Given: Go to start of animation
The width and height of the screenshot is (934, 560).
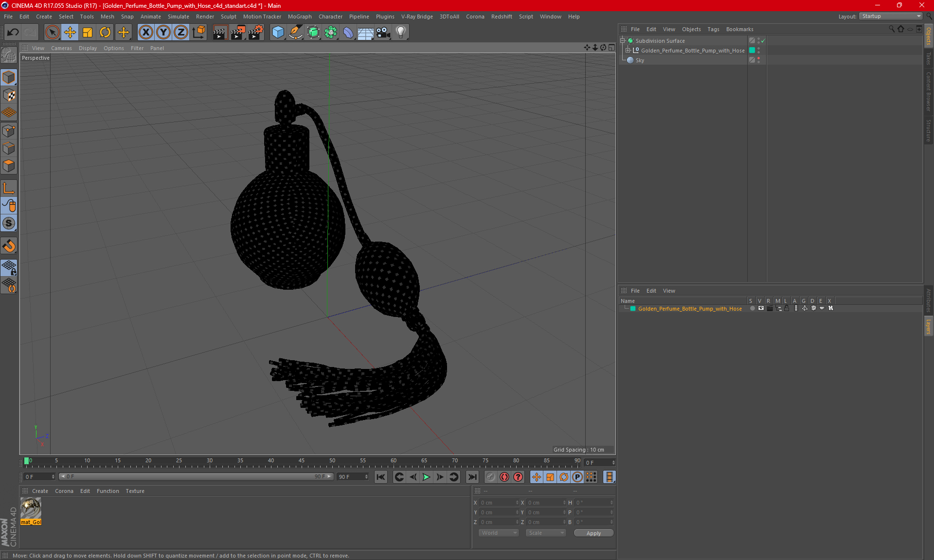Looking at the screenshot, I should [x=380, y=477].
